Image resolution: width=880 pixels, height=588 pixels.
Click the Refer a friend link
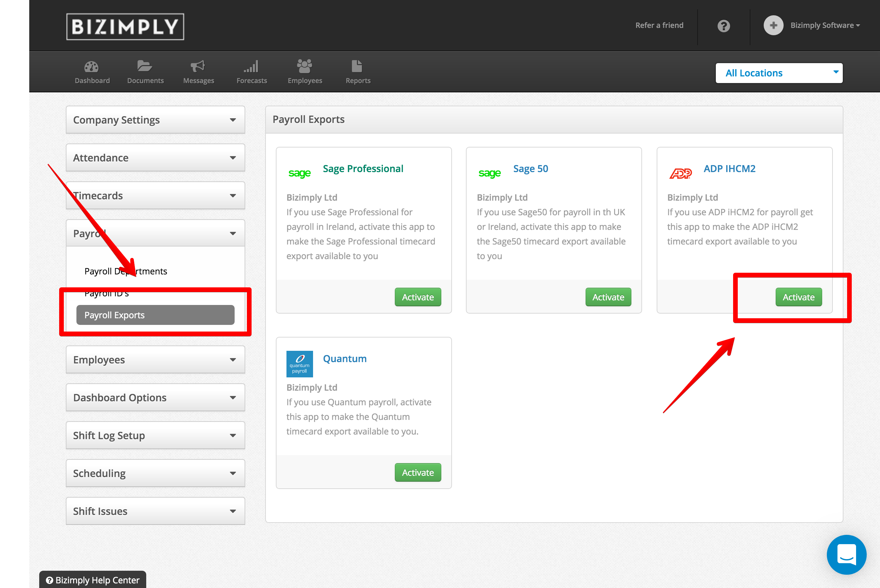(659, 25)
